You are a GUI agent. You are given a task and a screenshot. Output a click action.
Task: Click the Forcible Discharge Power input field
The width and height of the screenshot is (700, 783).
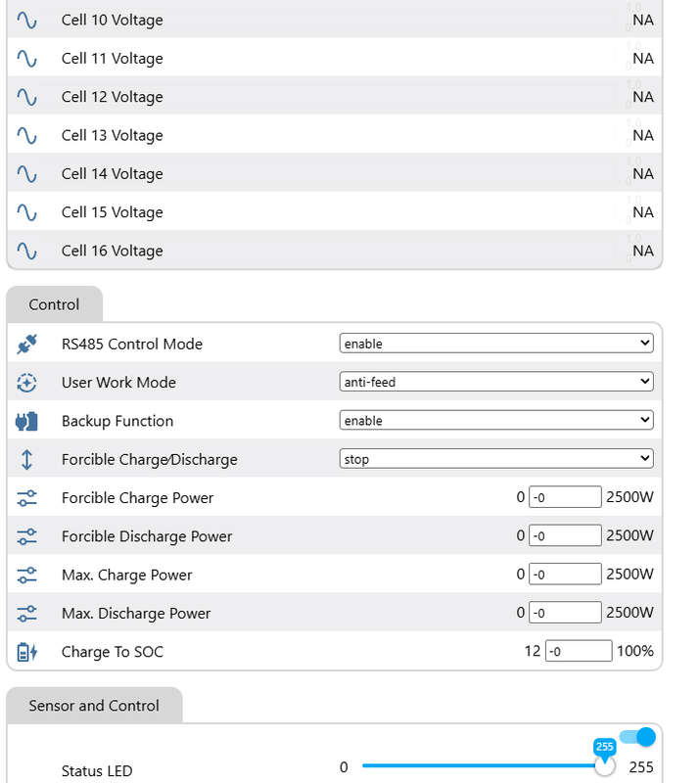tap(565, 536)
